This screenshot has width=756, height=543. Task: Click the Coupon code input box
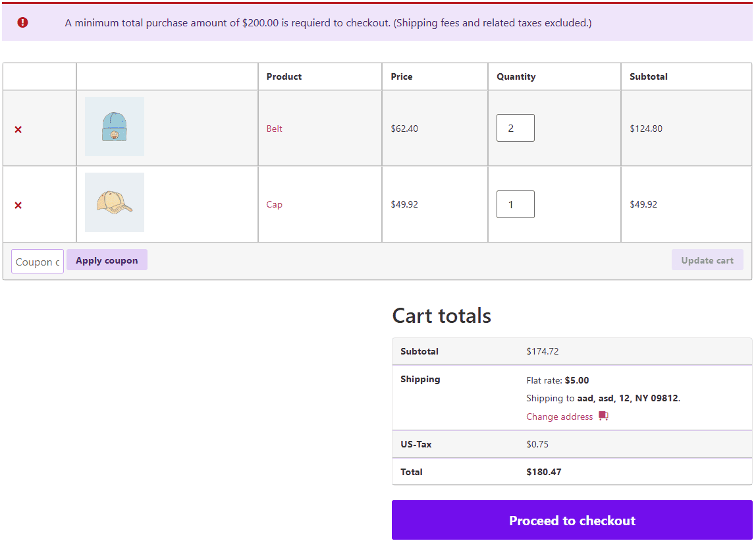tap(37, 261)
